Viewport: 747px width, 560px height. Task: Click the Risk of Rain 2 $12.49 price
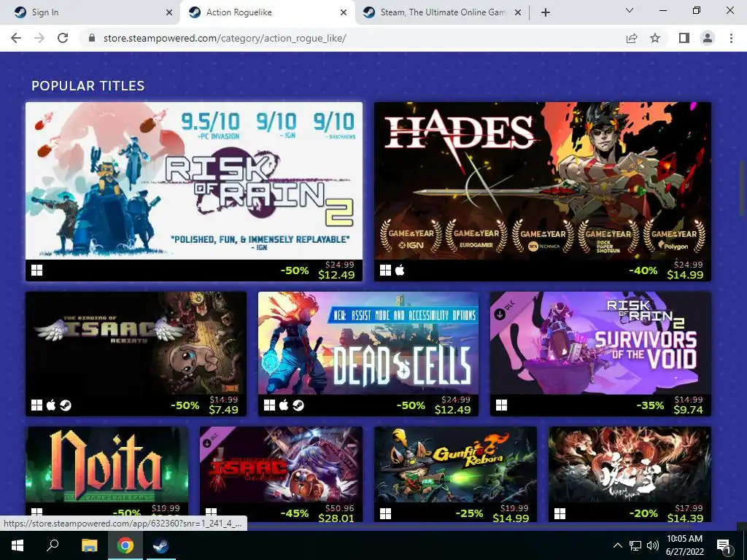tap(336, 275)
